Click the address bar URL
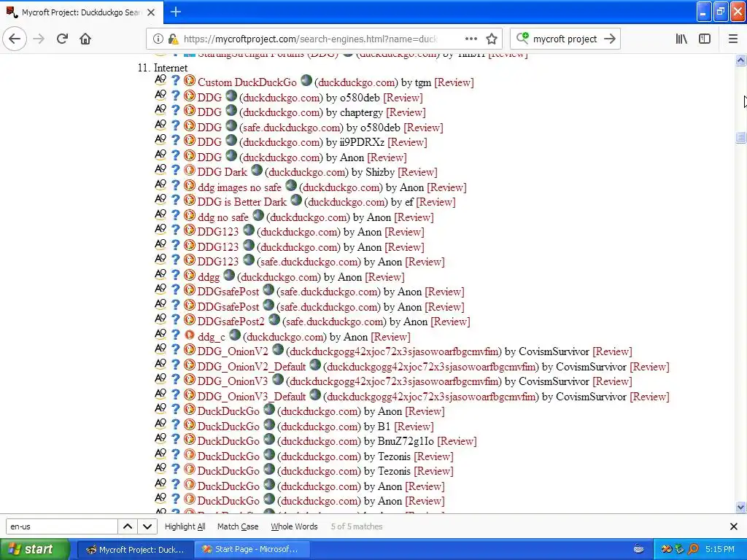 click(311, 39)
